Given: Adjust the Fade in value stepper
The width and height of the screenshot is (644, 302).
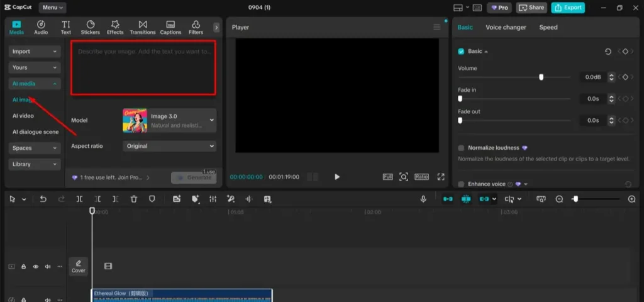Looking at the screenshot, I should 611,99.
